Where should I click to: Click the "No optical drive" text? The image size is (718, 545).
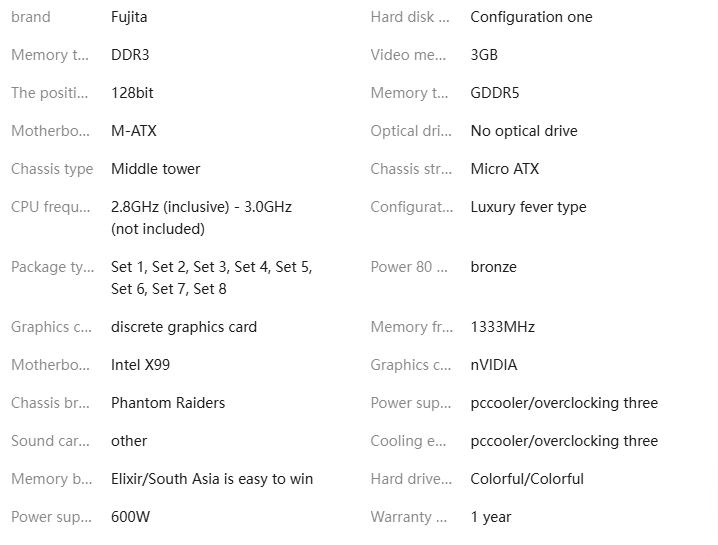pos(523,131)
